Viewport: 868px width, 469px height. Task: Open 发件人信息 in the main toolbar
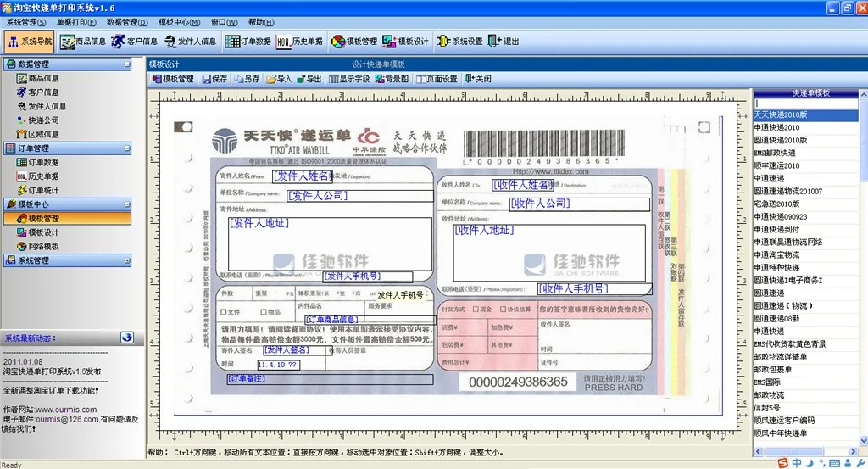(x=190, y=42)
